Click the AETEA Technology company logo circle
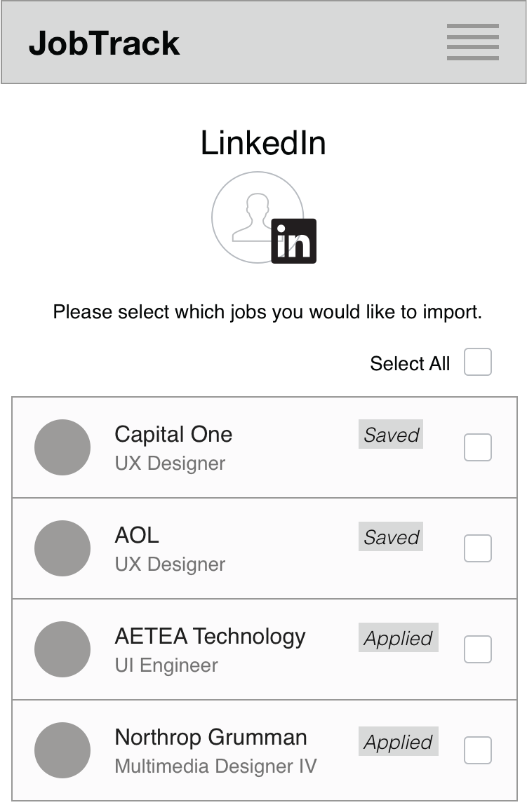This screenshot has width=527, height=812. pos(62,649)
